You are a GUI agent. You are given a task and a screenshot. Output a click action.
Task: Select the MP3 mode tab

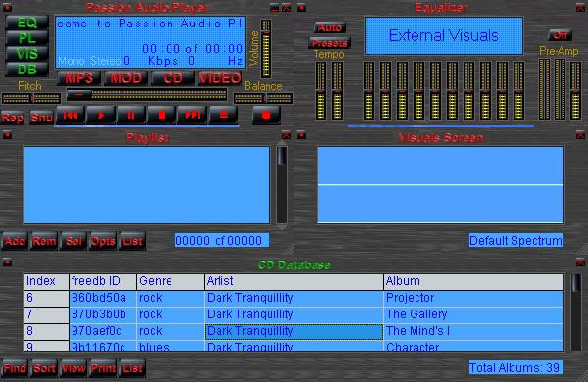tap(79, 78)
